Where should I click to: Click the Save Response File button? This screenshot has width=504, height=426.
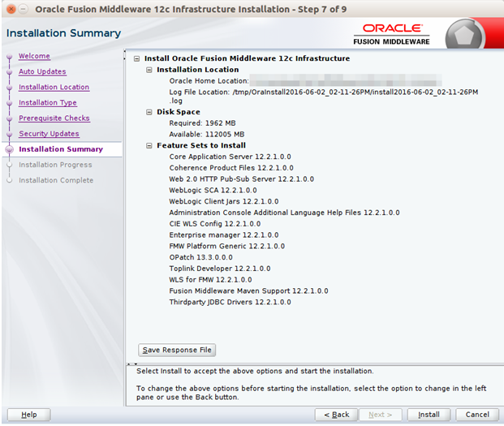[x=177, y=350]
